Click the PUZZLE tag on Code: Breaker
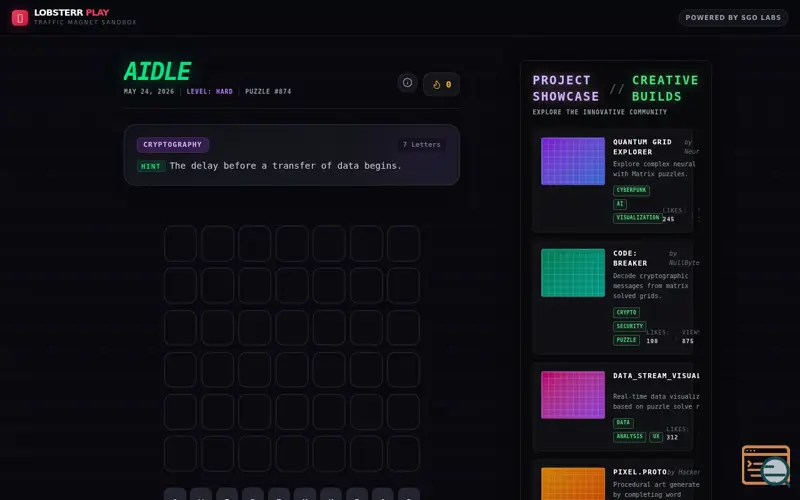The height and width of the screenshot is (500, 800). 626,340
